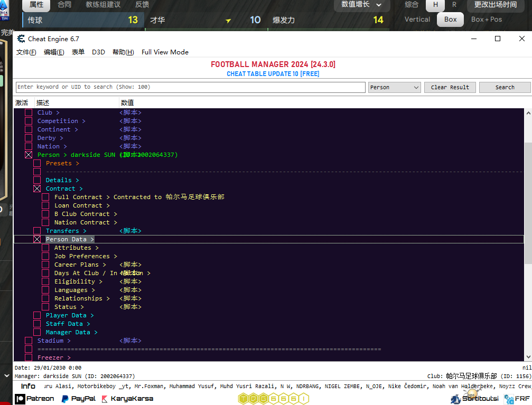This screenshot has width=532, height=405.
Task: Click the Search button
Action: coord(505,88)
